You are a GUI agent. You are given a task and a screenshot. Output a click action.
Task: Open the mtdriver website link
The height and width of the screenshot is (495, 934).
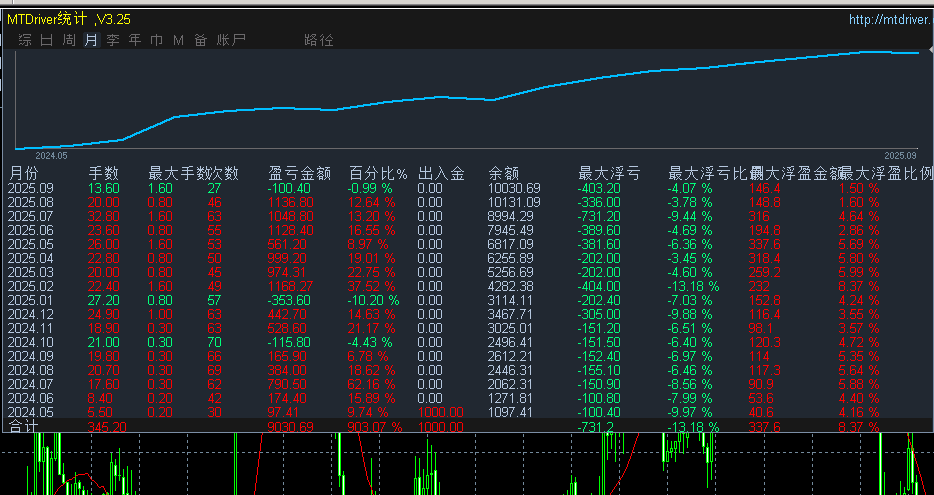[x=890, y=19]
